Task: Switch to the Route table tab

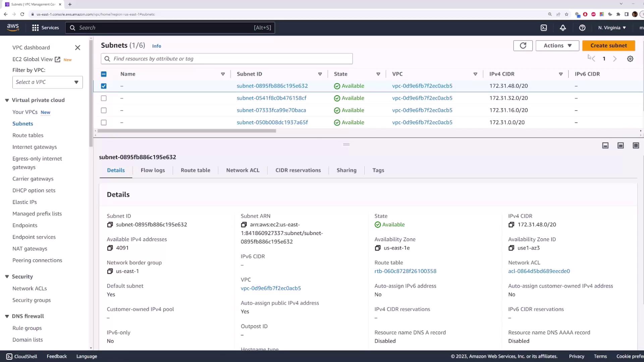Action: tap(195, 170)
